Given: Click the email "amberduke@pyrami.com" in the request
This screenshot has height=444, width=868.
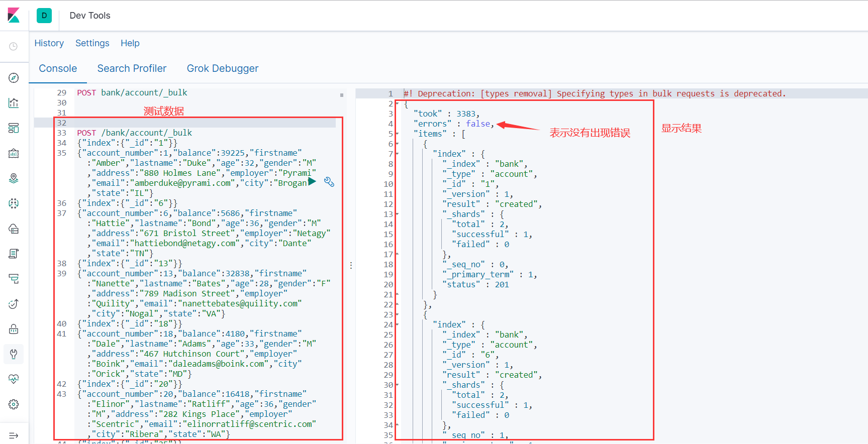Looking at the screenshot, I should click(182, 183).
